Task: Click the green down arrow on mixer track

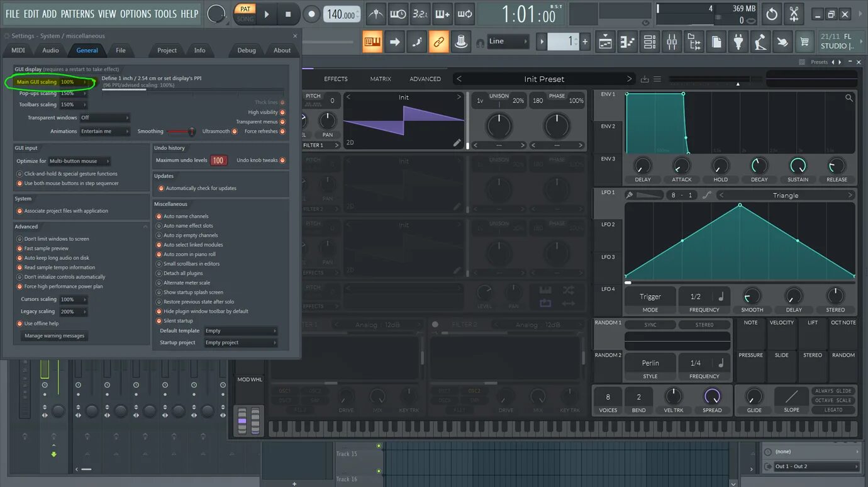Action: [53, 454]
